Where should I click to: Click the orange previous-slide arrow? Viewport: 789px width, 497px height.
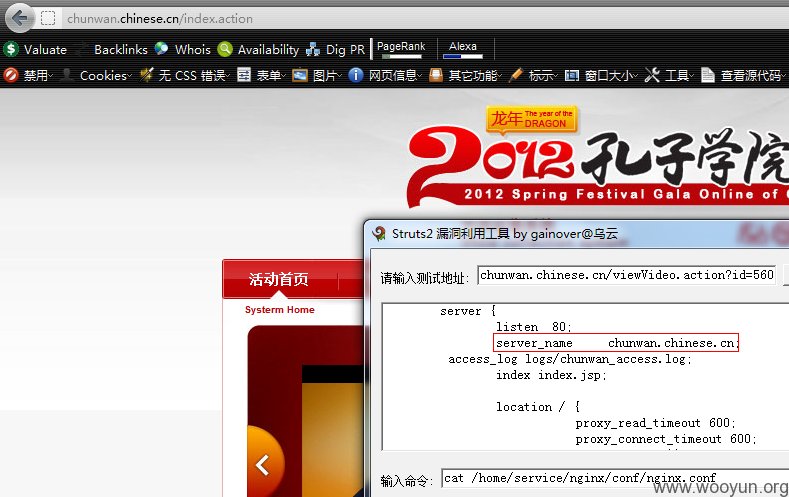[263, 465]
